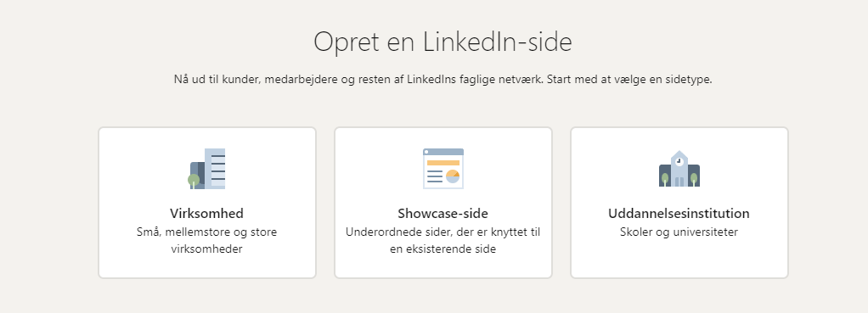
Task: Click the Showcase-side web page icon
Action: pos(442,169)
